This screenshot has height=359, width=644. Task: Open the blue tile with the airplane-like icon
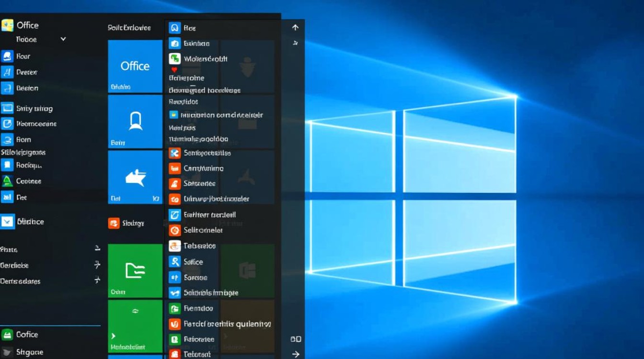coord(135,177)
